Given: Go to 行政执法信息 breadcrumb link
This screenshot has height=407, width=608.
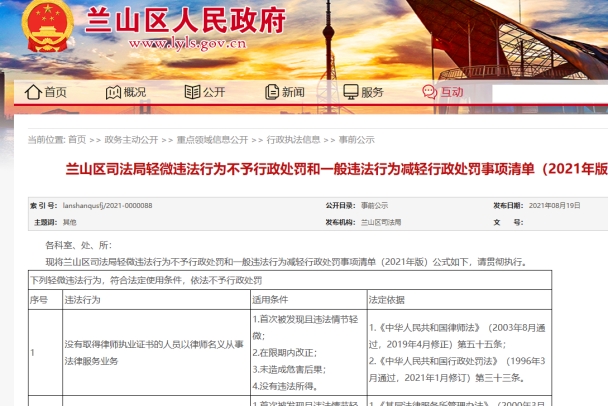Looking at the screenshot, I should [x=294, y=140].
